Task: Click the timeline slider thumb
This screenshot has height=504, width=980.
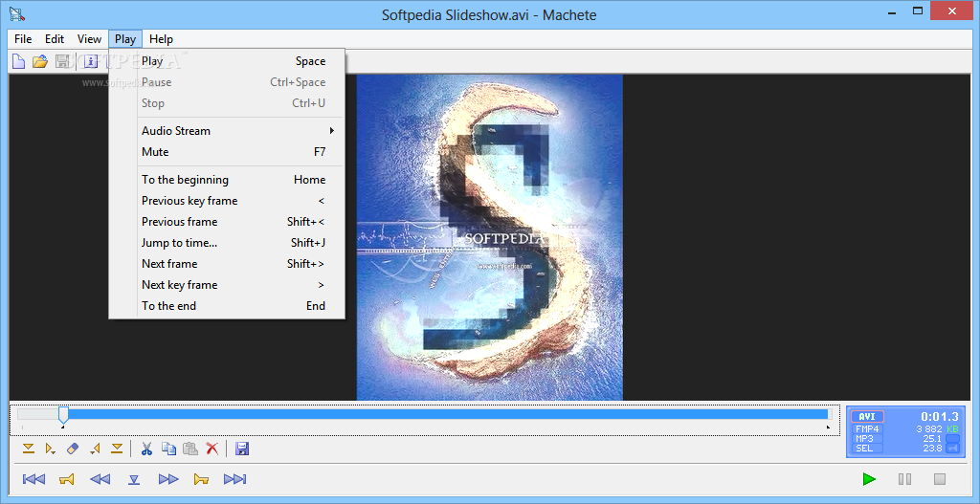Action: 63,415
